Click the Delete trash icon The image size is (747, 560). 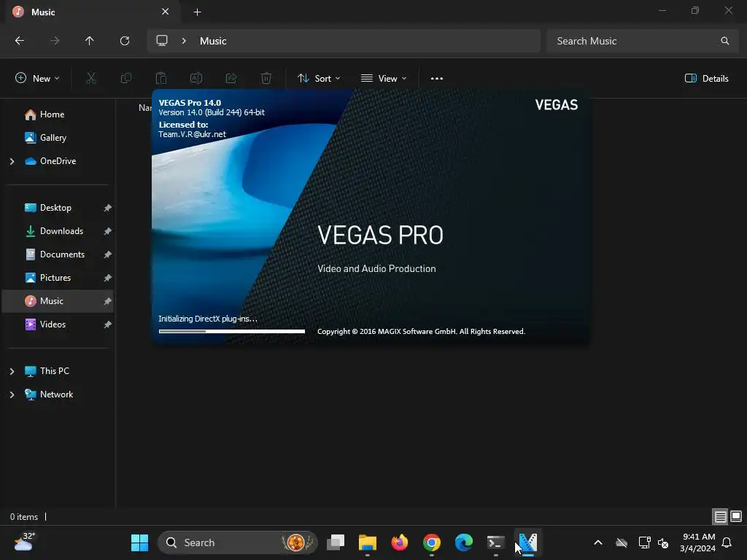(x=266, y=78)
